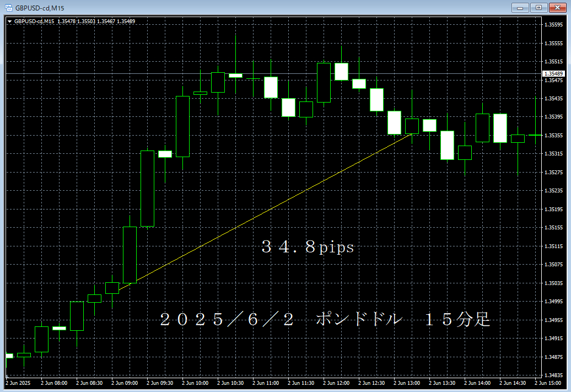The width and height of the screenshot is (571, 392).
Task: Click the 2 Jun 14:30 time axis label
Action: pyautogui.click(x=513, y=383)
